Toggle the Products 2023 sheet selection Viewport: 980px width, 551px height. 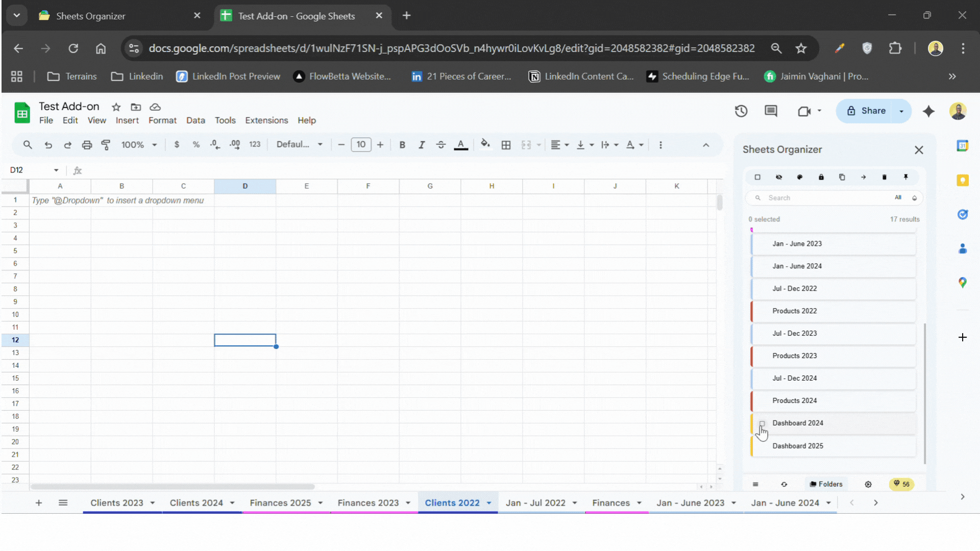pos(833,356)
